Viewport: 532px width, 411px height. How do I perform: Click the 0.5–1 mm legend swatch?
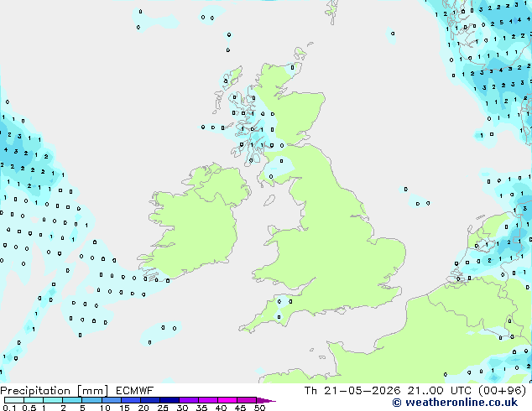(34, 400)
